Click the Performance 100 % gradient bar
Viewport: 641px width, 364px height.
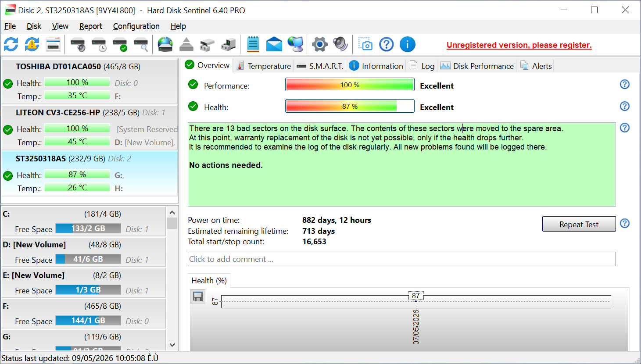coord(350,85)
